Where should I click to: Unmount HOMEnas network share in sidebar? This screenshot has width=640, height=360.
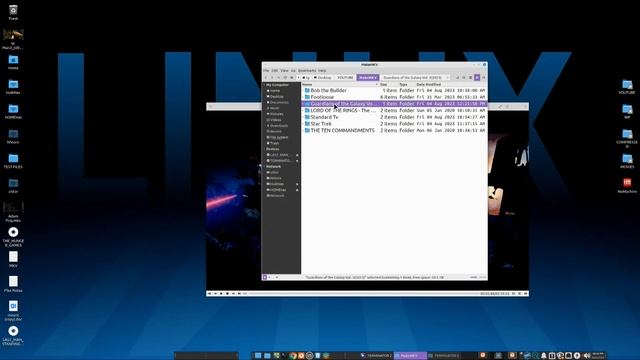(x=297, y=190)
